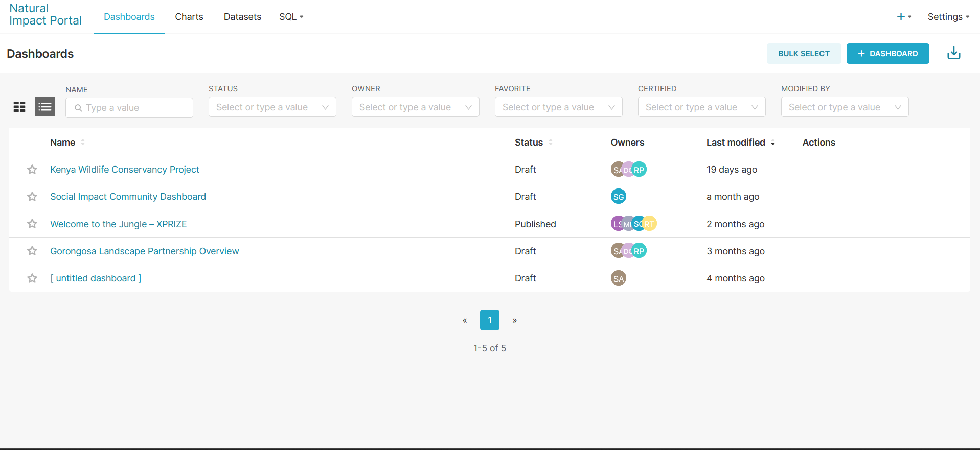Open the Status filter dropdown
The height and width of the screenshot is (450, 980).
272,107
